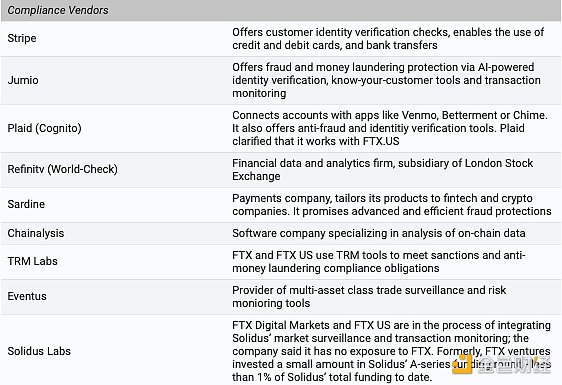The height and width of the screenshot is (385, 562).
Task: Select the Solidus Labs vendor name
Action: tap(39, 351)
